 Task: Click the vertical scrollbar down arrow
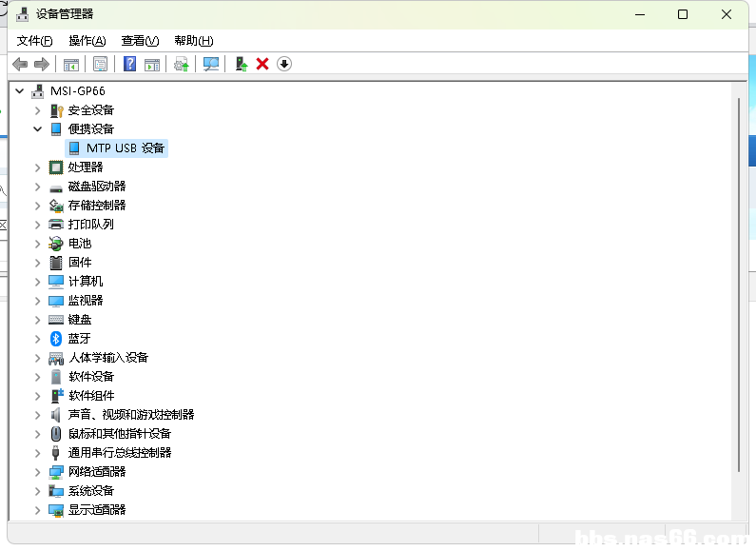pos(740,511)
